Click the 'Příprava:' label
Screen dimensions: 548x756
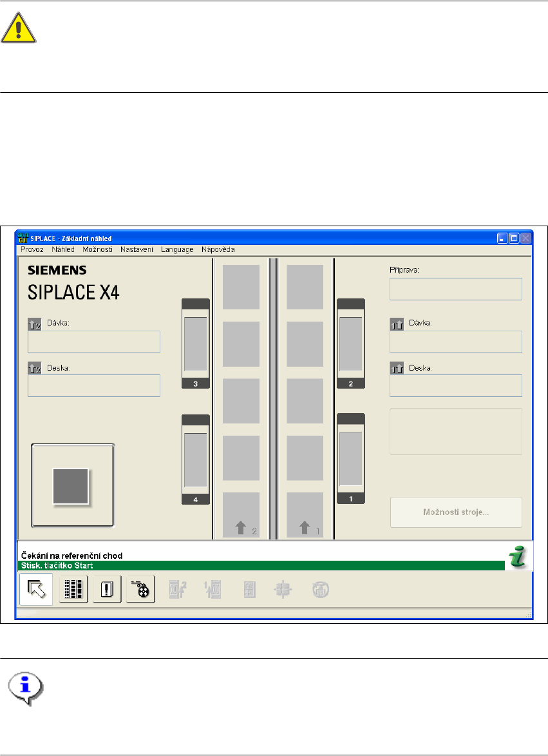pos(404,270)
